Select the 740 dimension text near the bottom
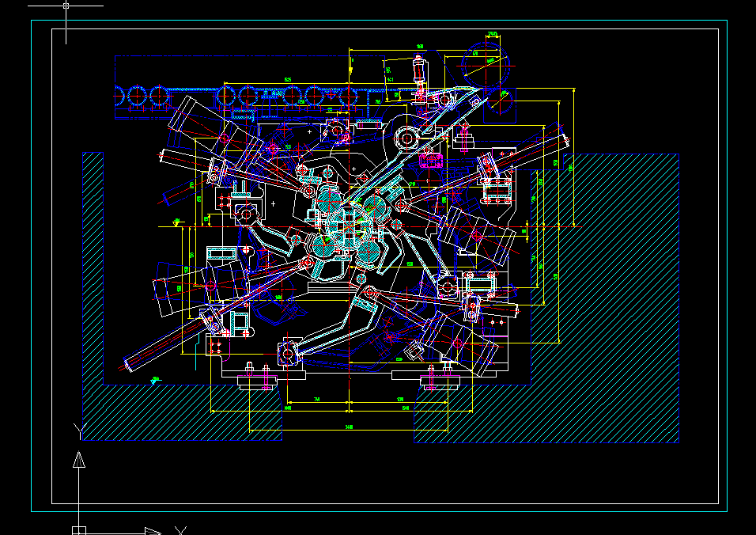756x535 pixels. coord(316,398)
